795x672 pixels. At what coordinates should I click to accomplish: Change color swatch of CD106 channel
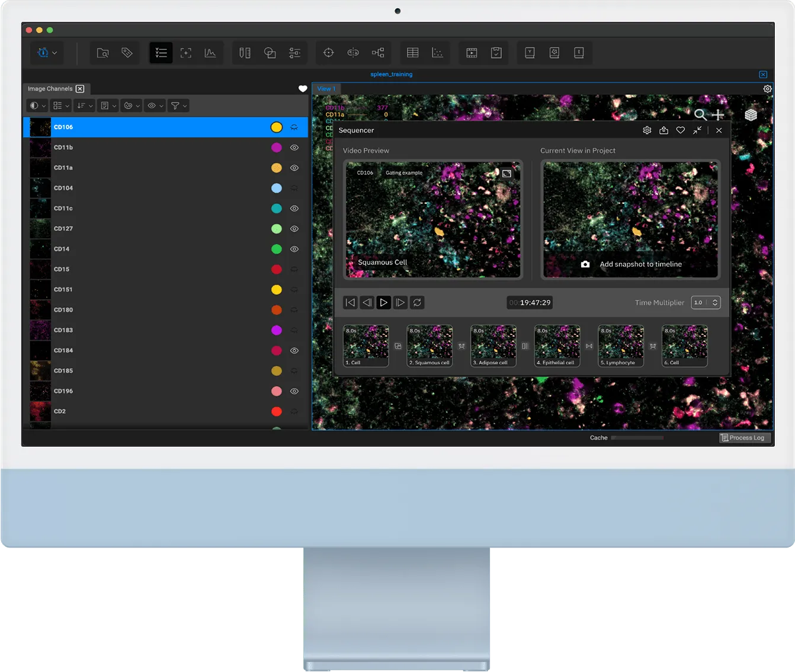[x=276, y=127]
